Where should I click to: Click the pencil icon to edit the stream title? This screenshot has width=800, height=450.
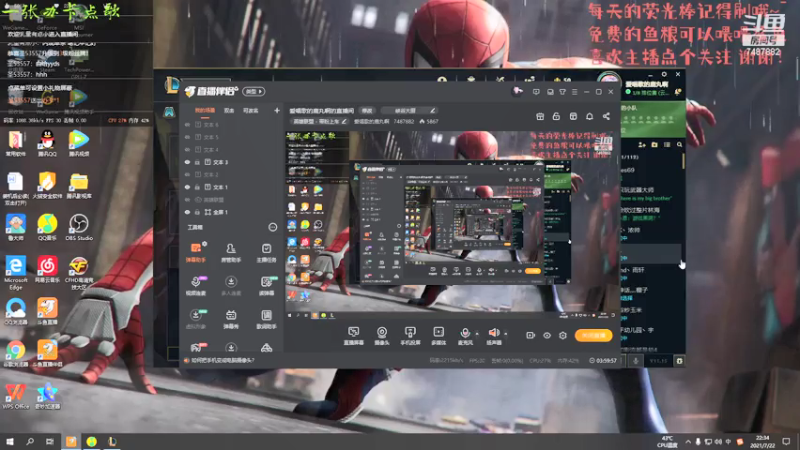[x=433, y=110]
